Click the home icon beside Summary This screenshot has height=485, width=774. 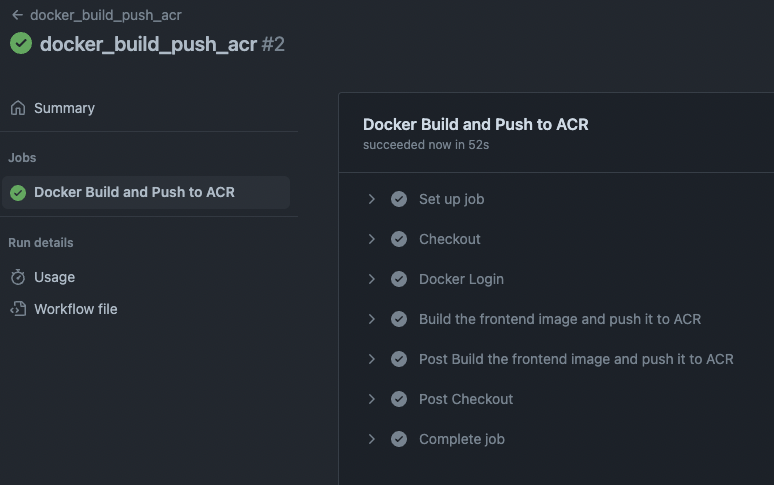tap(17, 108)
